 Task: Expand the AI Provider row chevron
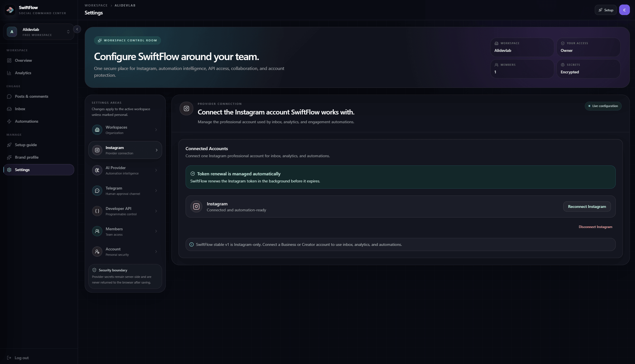click(156, 170)
